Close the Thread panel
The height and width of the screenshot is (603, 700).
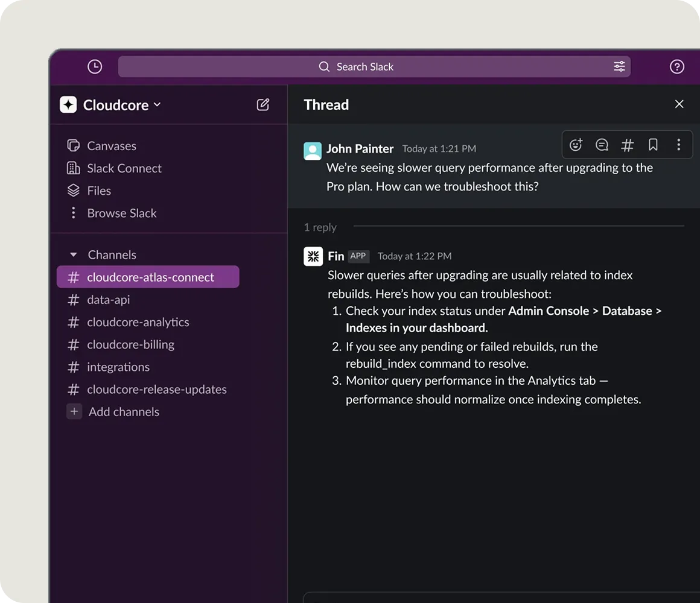point(679,104)
